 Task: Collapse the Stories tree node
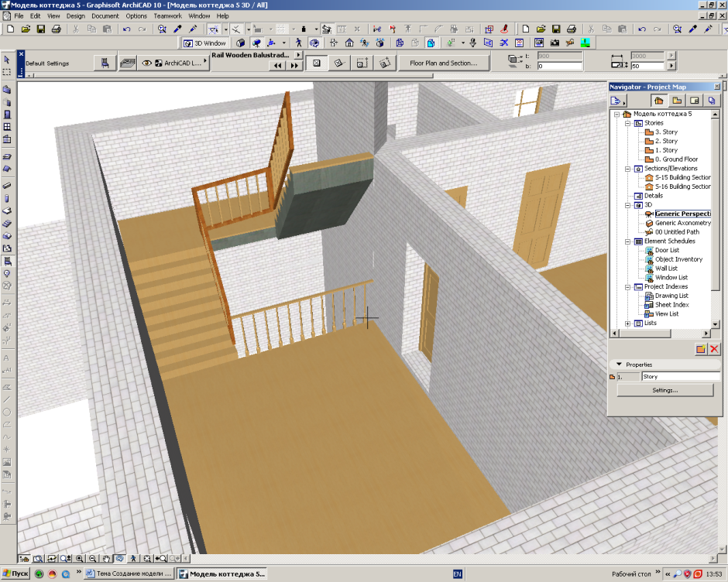(x=628, y=123)
